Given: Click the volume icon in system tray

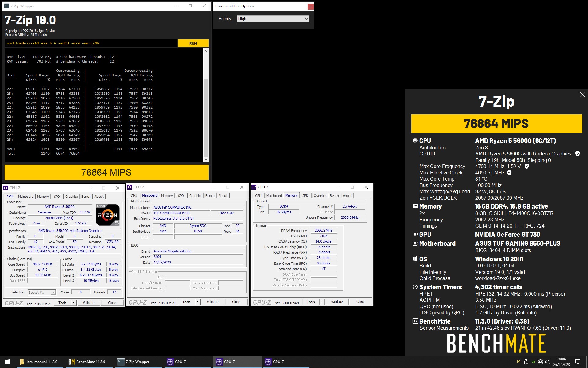Looking at the screenshot, I should click(548, 362).
